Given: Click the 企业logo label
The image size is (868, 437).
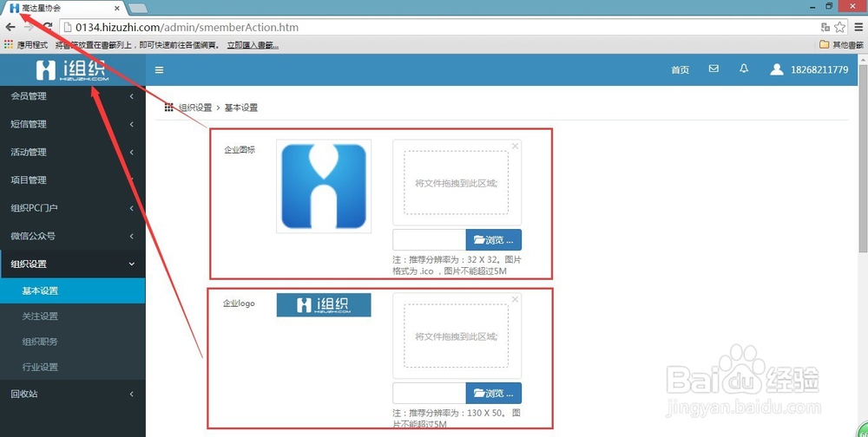Looking at the screenshot, I should tap(240, 303).
